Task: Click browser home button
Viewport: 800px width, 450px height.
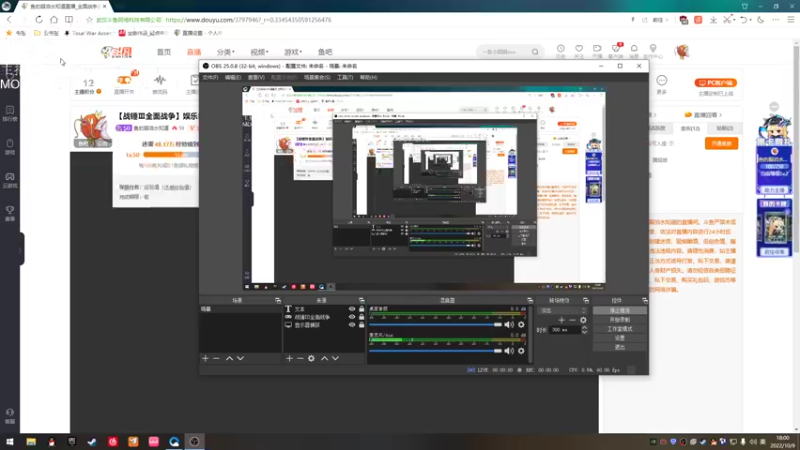Action: click(x=54, y=19)
